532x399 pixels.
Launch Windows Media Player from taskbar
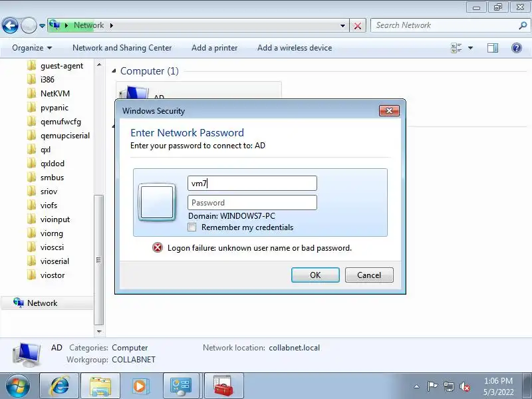pyautogui.click(x=140, y=386)
